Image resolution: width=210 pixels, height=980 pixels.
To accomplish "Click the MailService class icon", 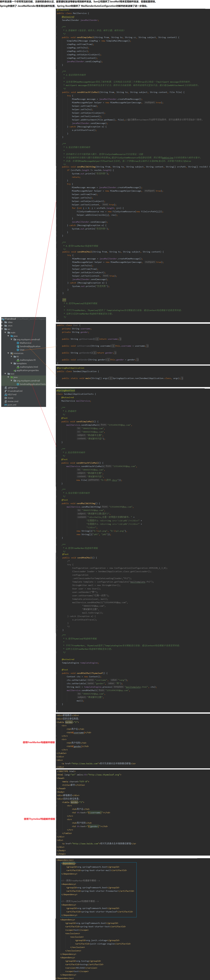I will click(18, 343).
